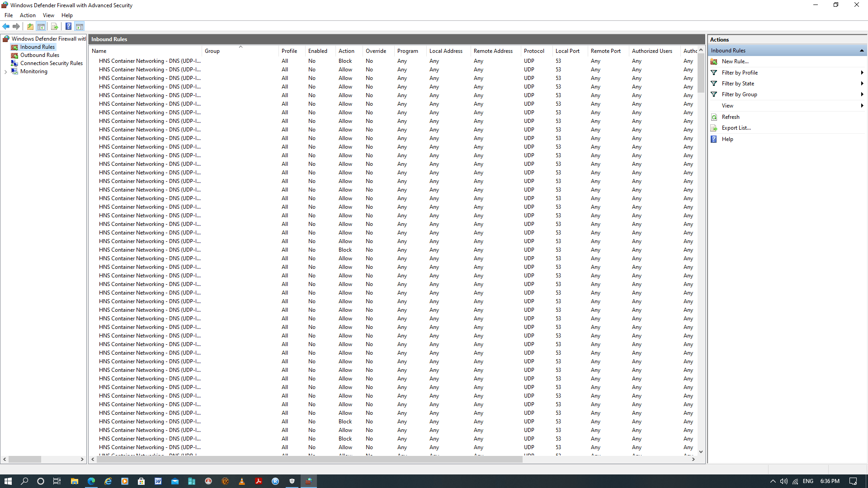Click the blue Help question mark icon
The width and height of the screenshot is (868, 488).
pyautogui.click(x=68, y=26)
